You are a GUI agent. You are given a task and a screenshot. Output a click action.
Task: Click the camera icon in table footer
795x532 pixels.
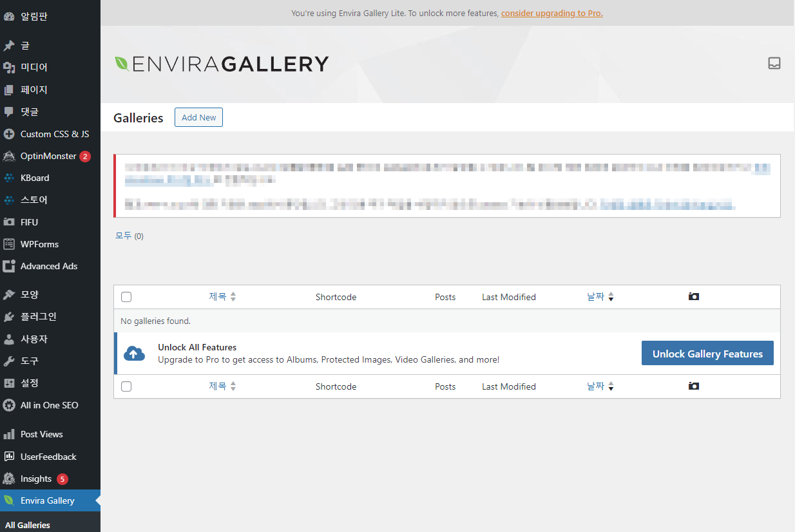tap(694, 386)
